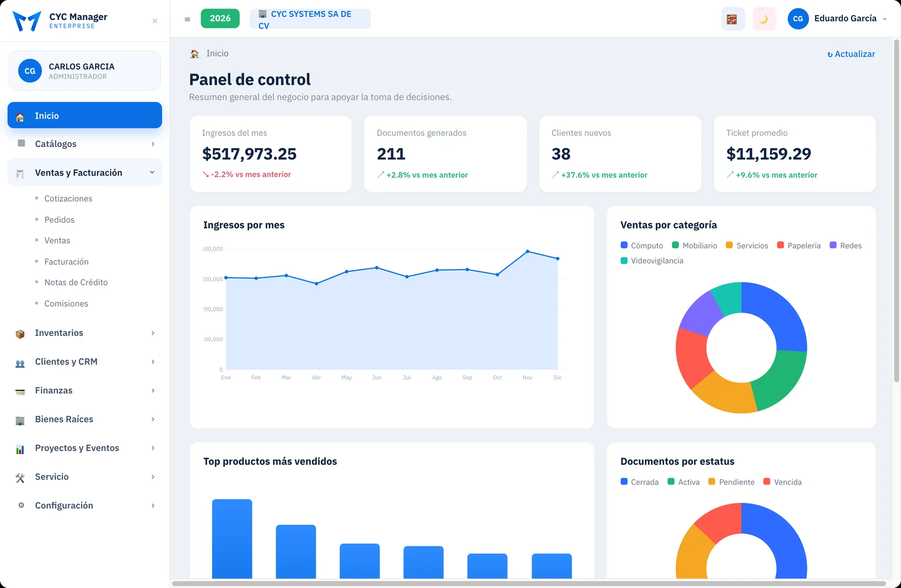Screen dimensions: 901x588
Task: Click the vertical page scrollbar
Action: point(896,210)
